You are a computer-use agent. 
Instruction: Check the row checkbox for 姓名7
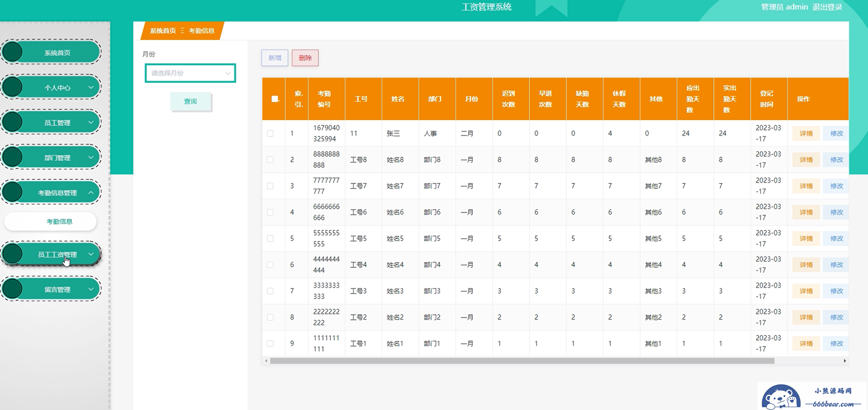click(x=270, y=186)
